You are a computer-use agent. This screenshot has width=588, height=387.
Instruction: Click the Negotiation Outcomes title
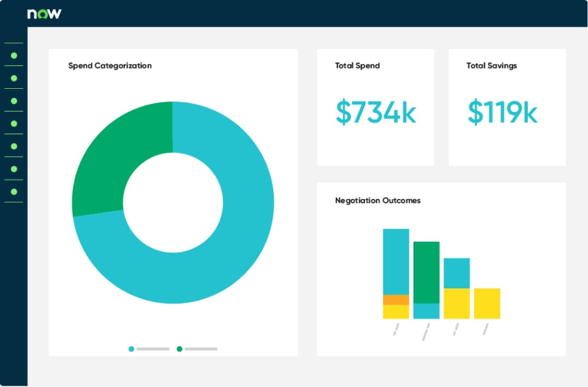click(x=378, y=200)
